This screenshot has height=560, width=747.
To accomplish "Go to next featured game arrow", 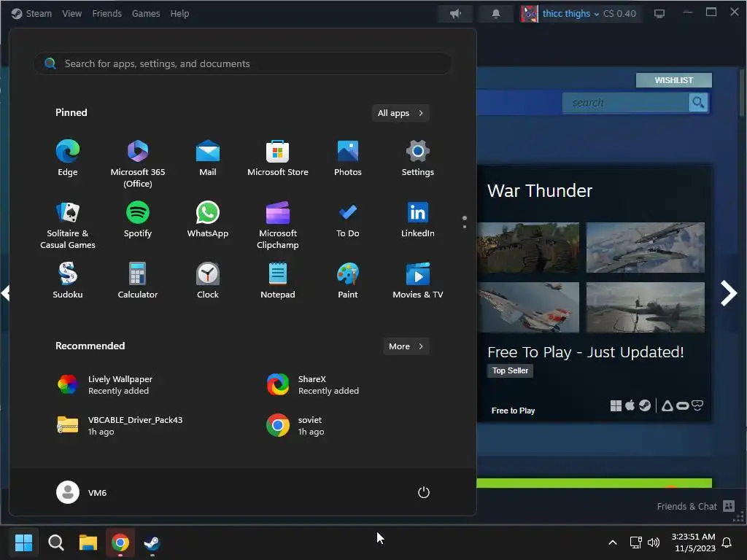I will click(729, 293).
